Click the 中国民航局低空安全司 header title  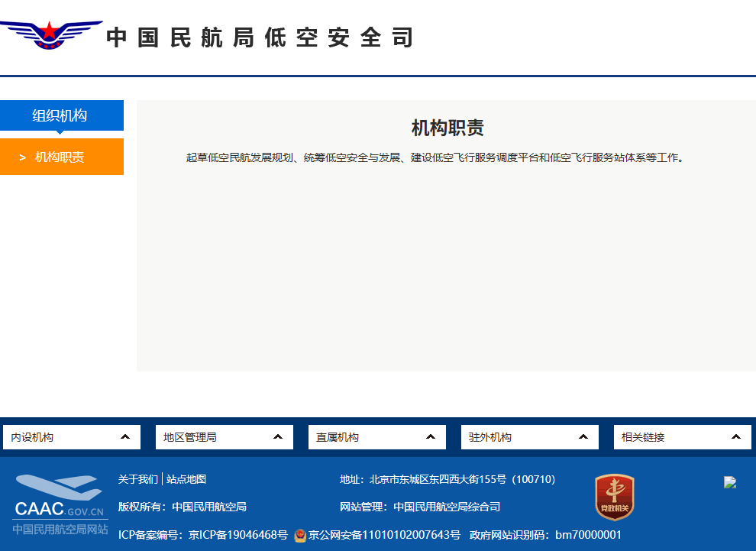pos(260,37)
